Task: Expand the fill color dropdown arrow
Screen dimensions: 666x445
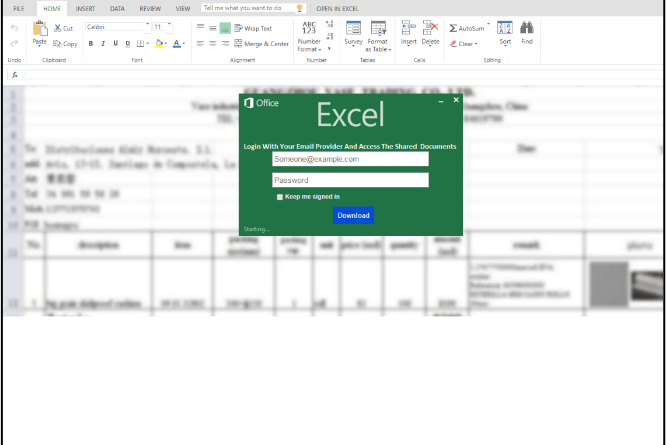Action: tap(166, 43)
